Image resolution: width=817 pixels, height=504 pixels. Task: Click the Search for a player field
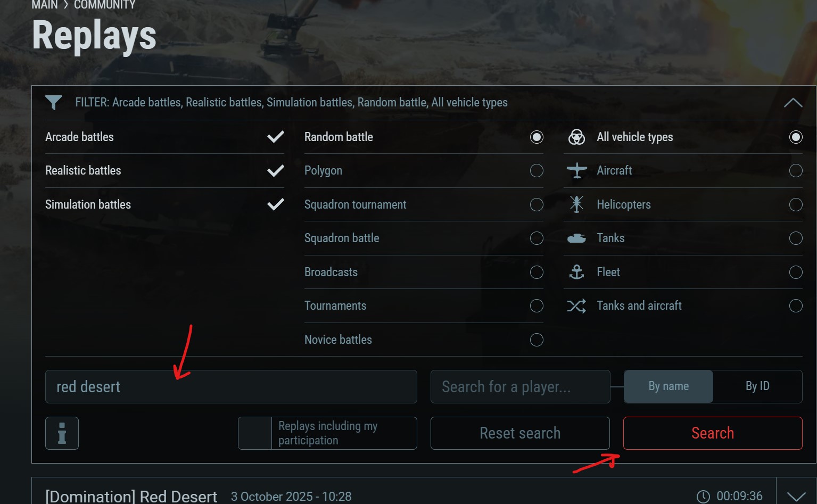coord(520,387)
